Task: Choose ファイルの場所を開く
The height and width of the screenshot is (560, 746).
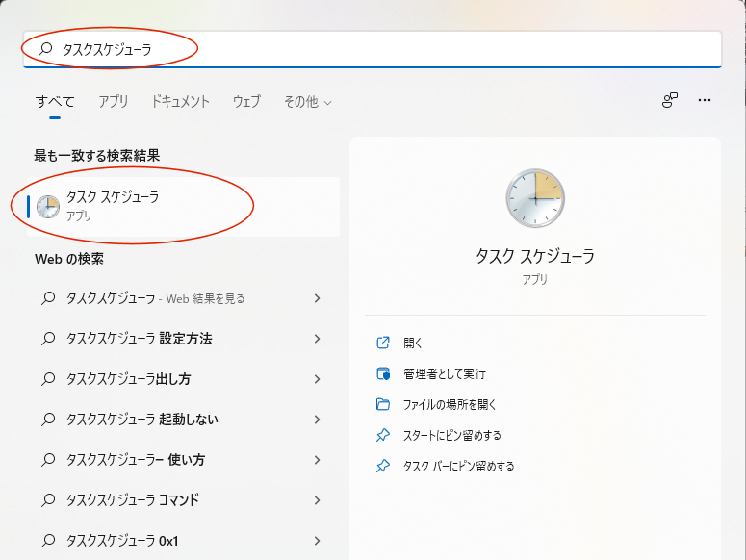Action: (x=450, y=404)
